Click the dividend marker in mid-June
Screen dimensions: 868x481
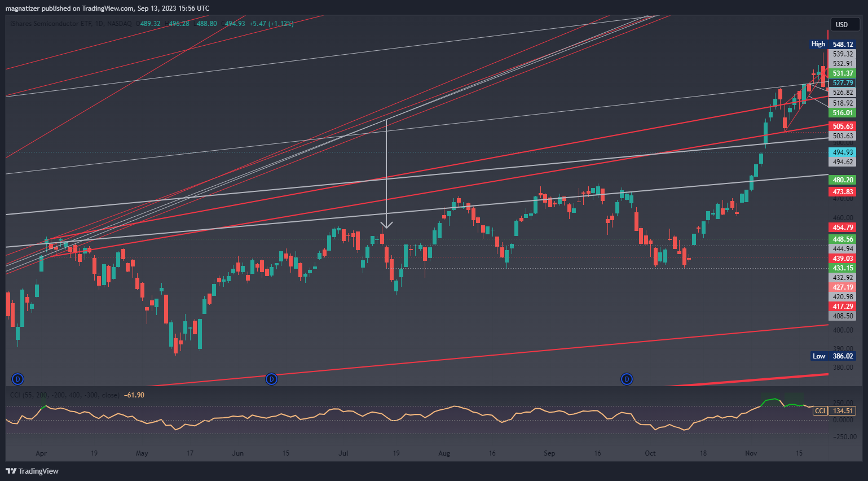coord(271,379)
